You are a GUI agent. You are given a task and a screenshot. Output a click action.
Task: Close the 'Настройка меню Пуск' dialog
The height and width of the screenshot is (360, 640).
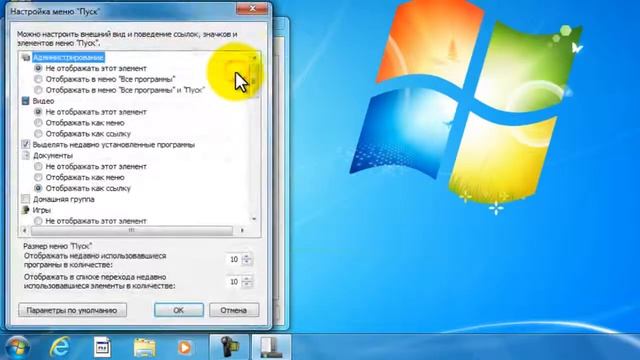(252, 8)
